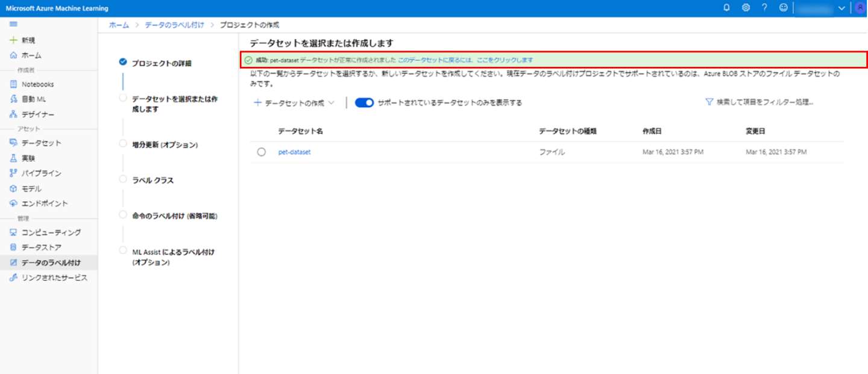Image resolution: width=868 pixels, height=374 pixels.
Task: Click the エンドポイント sidebar icon
Action: tap(13, 204)
